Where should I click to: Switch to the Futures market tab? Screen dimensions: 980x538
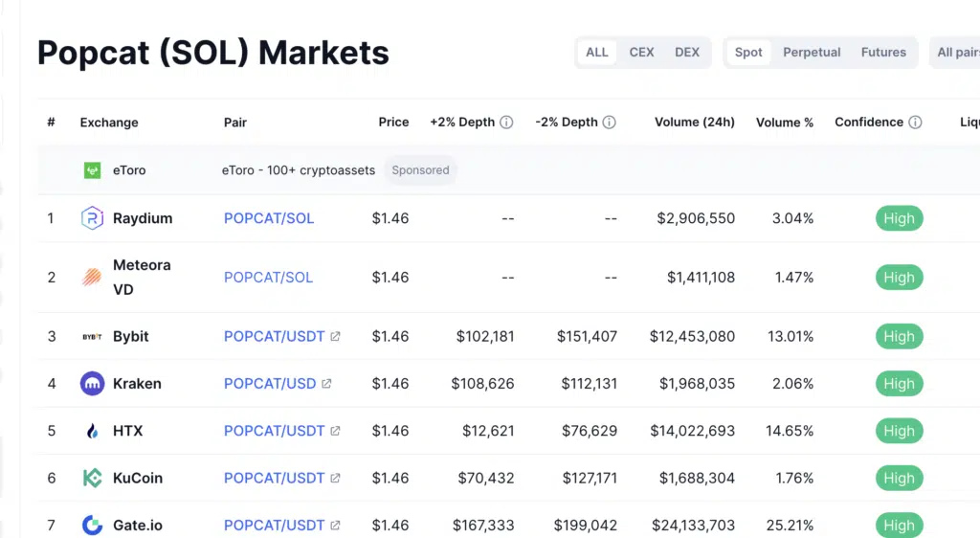pos(883,53)
